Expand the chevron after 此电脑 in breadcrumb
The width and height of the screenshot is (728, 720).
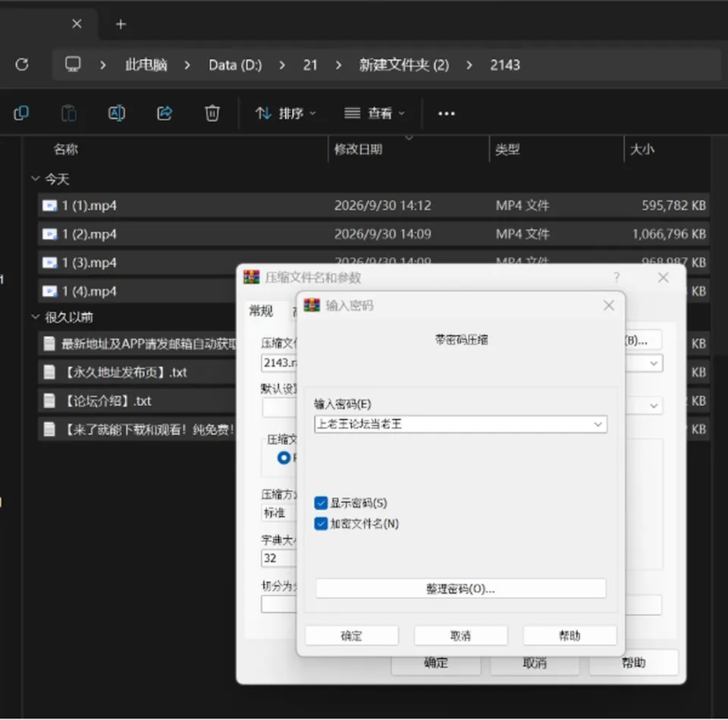pyautogui.click(x=187, y=65)
